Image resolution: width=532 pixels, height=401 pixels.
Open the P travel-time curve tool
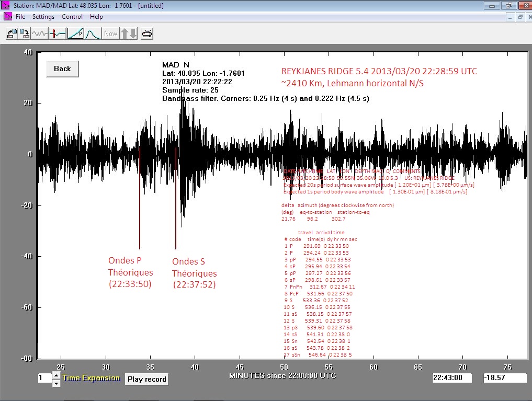click(x=75, y=33)
